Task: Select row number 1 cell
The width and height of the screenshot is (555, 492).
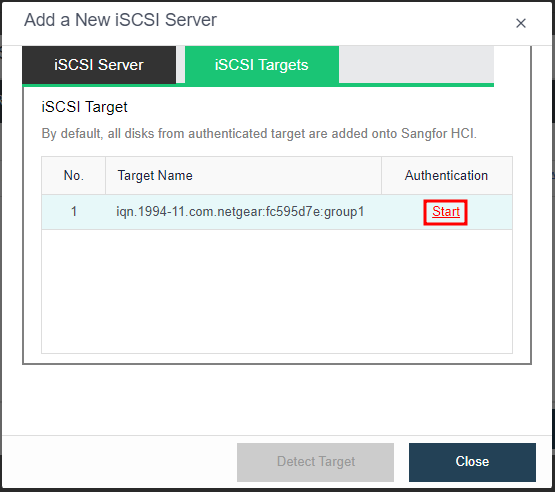Action: click(74, 212)
